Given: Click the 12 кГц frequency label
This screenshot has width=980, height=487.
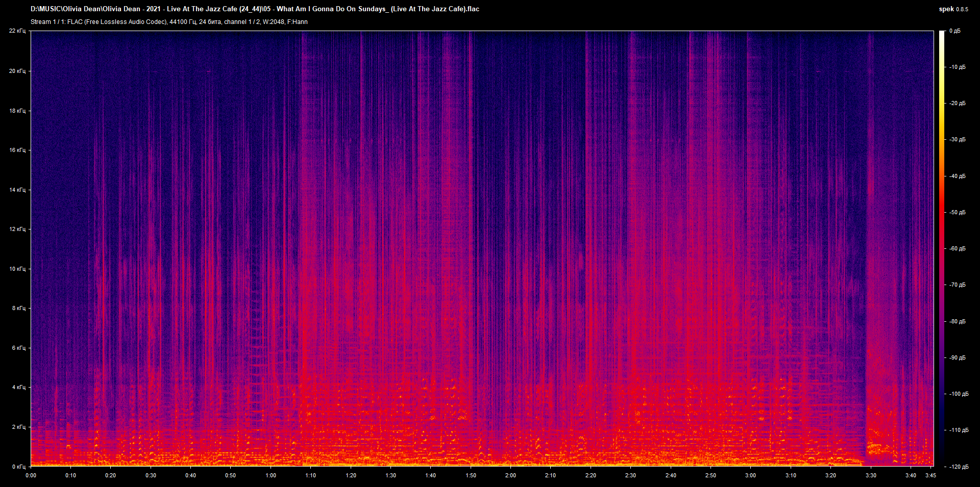Looking at the screenshot, I should click(17, 229).
